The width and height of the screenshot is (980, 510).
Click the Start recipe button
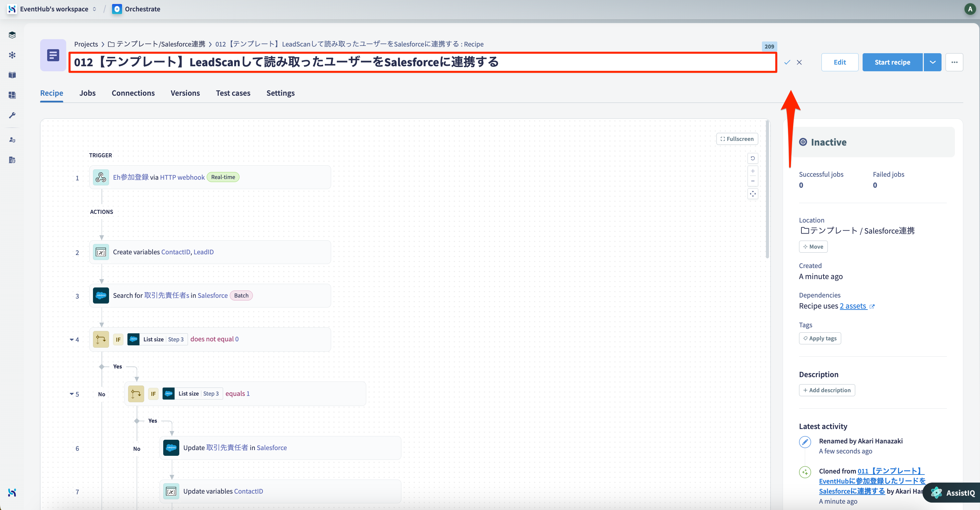pyautogui.click(x=892, y=62)
